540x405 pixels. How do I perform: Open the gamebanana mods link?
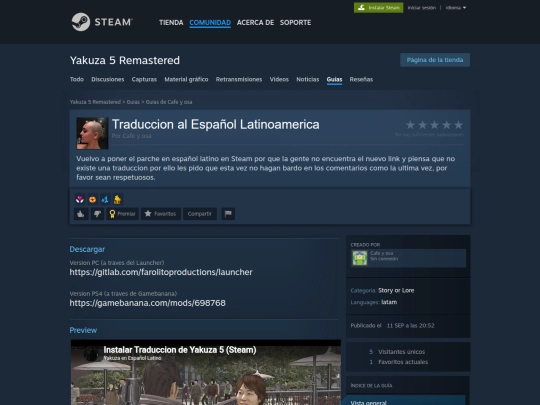[x=147, y=303]
